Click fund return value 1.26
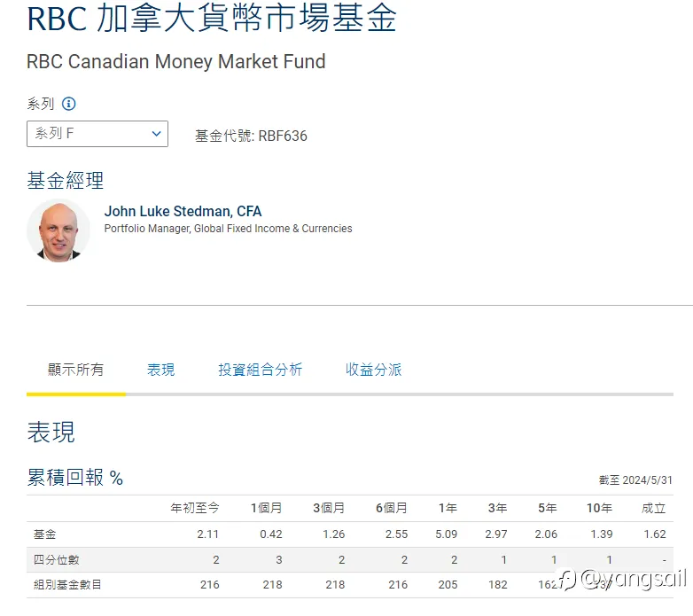Viewport: 693px width, 616px height. [334, 534]
